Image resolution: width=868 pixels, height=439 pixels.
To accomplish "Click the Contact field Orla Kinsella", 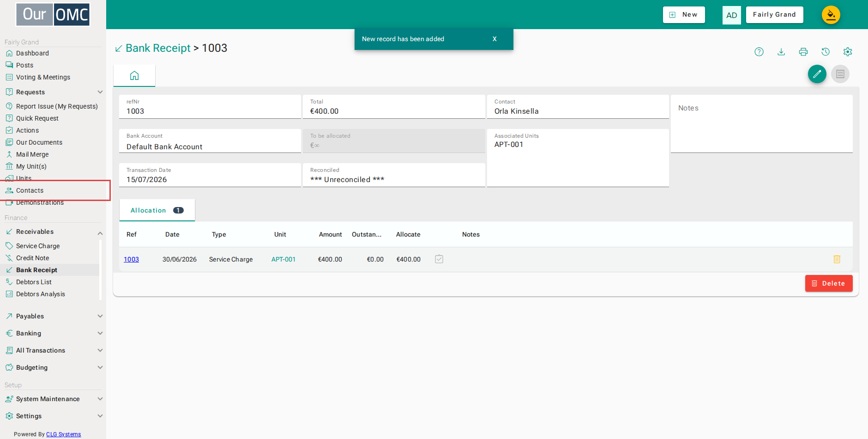I will 578,107.
